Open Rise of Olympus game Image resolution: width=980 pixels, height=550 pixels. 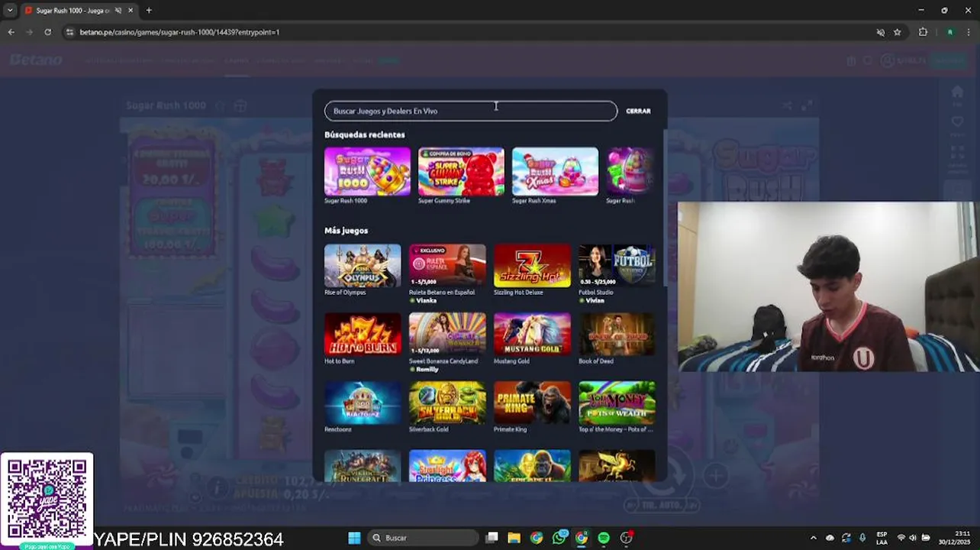pos(363,265)
